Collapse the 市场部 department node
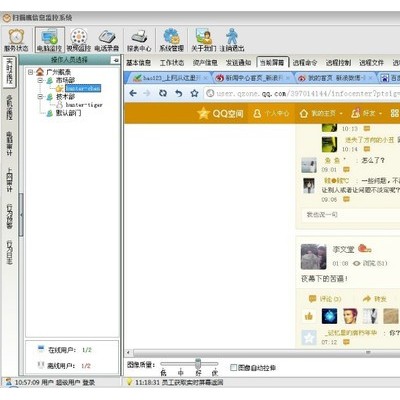 (40, 80)
